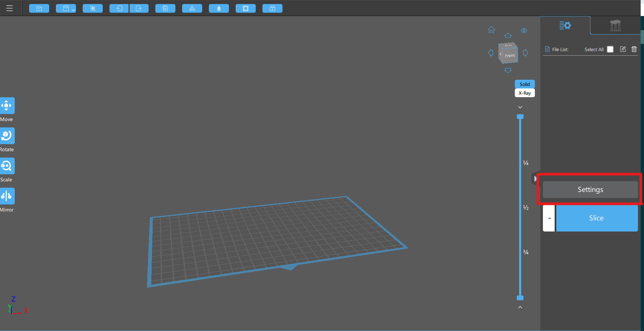644x331 pixels.
Task: Open the save dropdown arrow in the toolbar
Action: [73, 10]
